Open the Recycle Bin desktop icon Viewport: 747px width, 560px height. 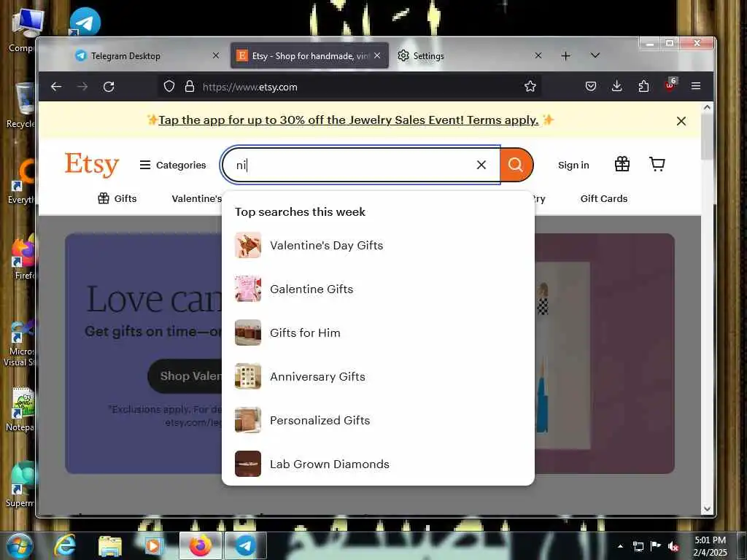(23, 105)
